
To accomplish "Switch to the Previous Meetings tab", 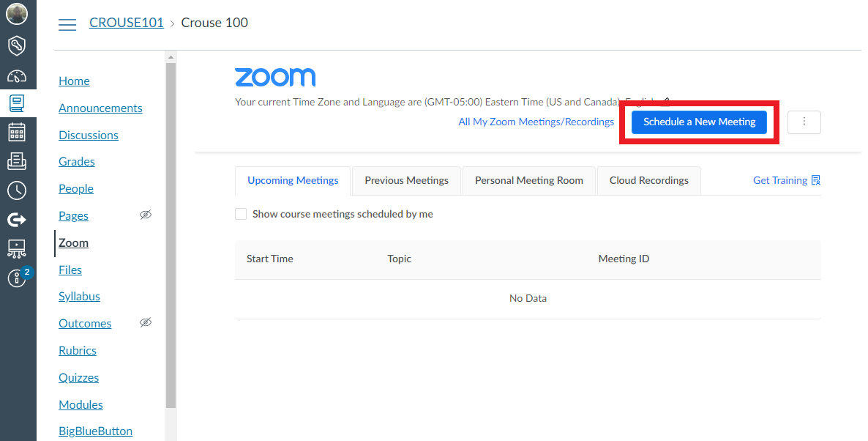I will [x=406, y=181].
